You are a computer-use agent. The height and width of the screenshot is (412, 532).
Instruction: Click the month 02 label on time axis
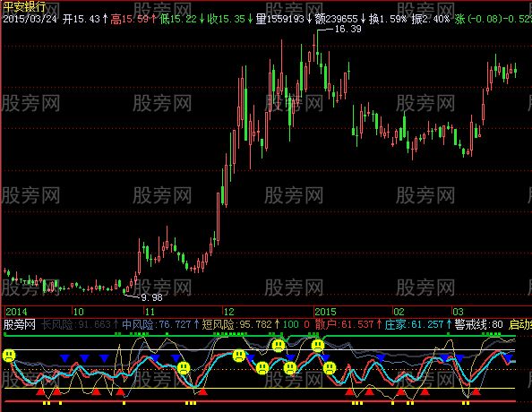point(399,312)
